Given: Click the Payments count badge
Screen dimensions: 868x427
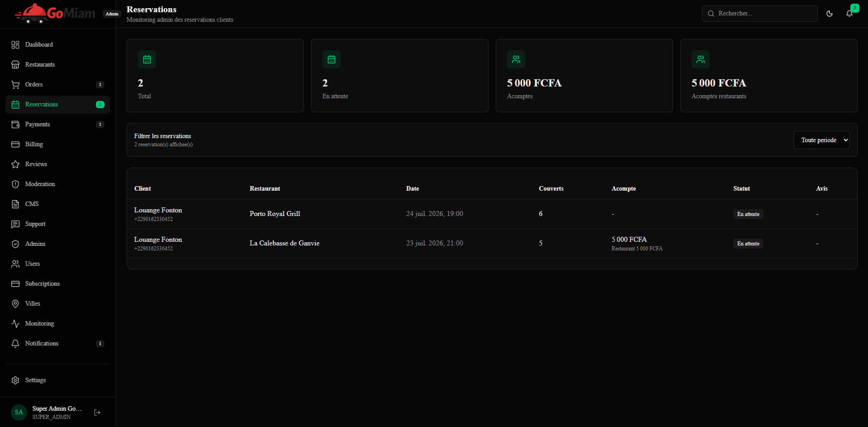Looking at the screenshot, I should point(100,125).
